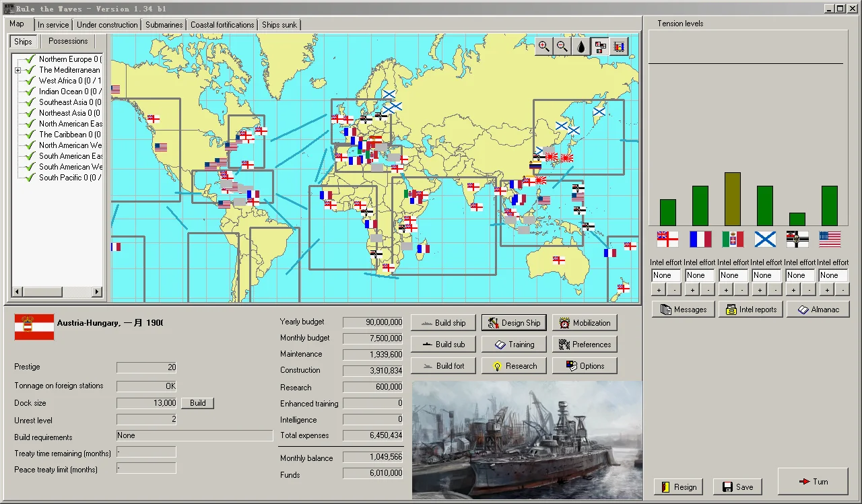Open the Submarines tab
Image resolution: width=862 pixels, height=504 pixels.
164,25
